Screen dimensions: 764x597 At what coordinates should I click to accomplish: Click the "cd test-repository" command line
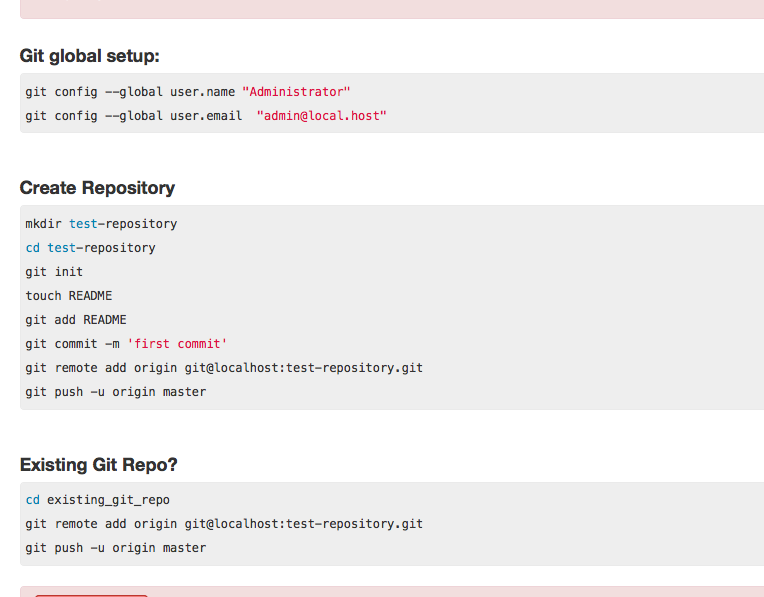[x=90, y=248]
